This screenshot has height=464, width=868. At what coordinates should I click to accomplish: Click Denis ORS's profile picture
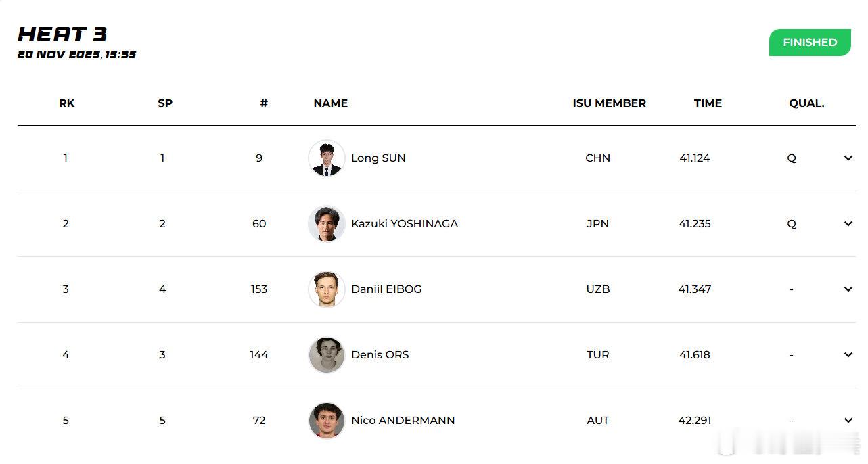327,355
